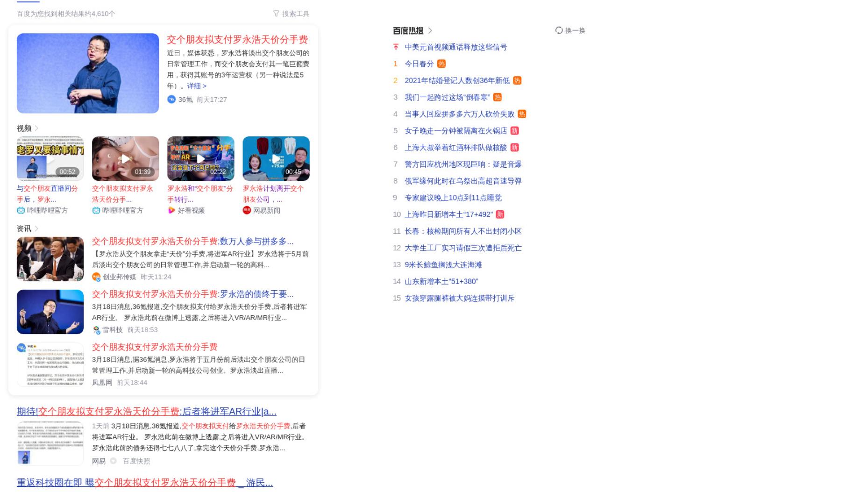
Task: Open the 凤凰网 article screenshot thumbnail
Action: click(50, 364)
